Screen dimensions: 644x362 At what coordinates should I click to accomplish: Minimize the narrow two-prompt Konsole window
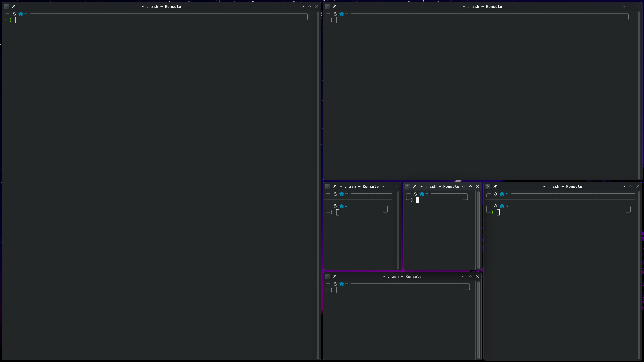[x=383, y=186]
